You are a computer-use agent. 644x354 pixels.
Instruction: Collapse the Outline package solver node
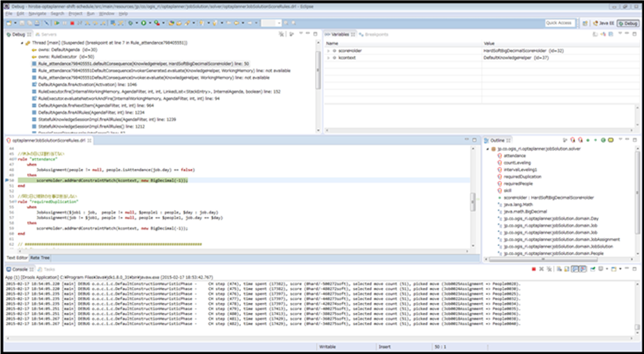pos(488,149)
